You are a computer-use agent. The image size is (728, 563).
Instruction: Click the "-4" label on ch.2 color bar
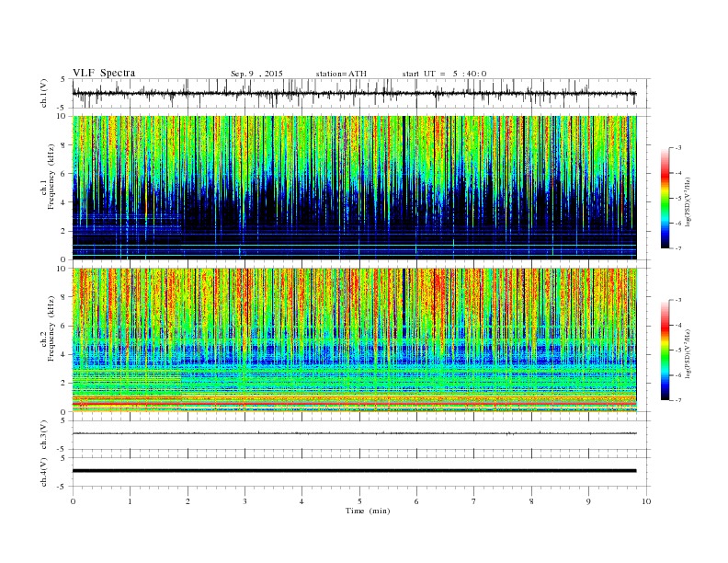[x=677, y=325]
